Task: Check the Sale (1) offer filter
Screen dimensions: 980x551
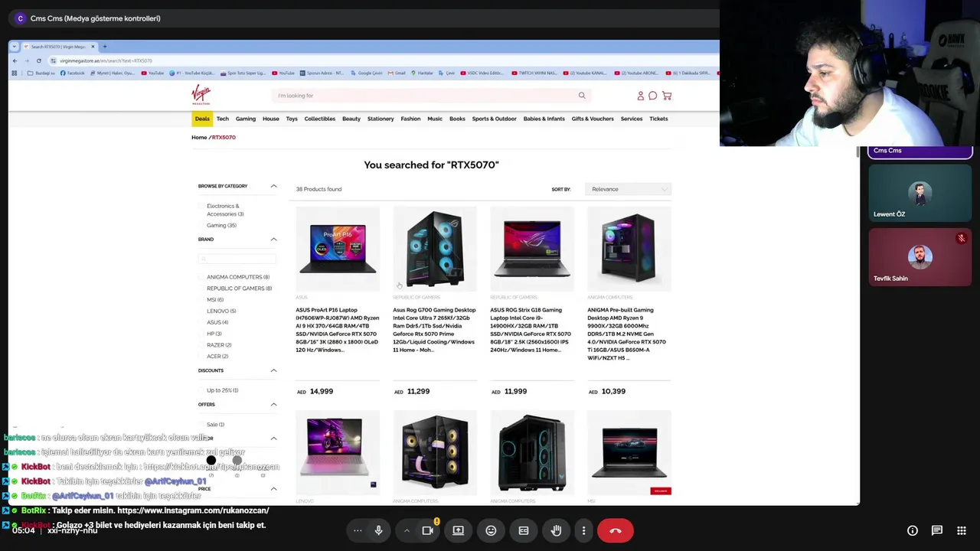Action: click(202, 424)
